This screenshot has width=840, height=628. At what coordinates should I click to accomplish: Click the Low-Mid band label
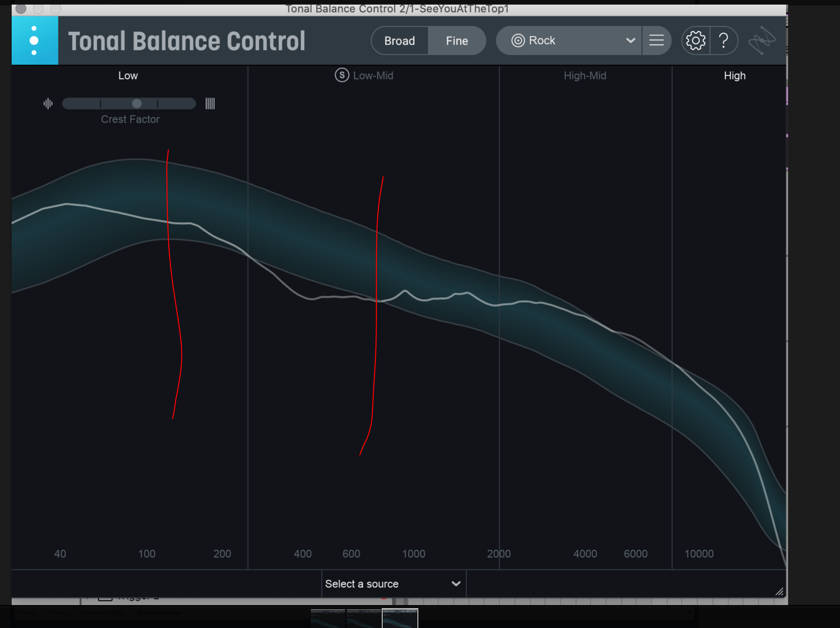pyautogui.click(x=373, y=76)
